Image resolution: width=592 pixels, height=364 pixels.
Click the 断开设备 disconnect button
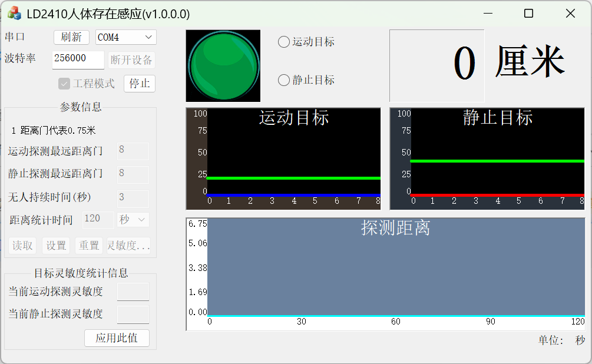tap(131, 60)
